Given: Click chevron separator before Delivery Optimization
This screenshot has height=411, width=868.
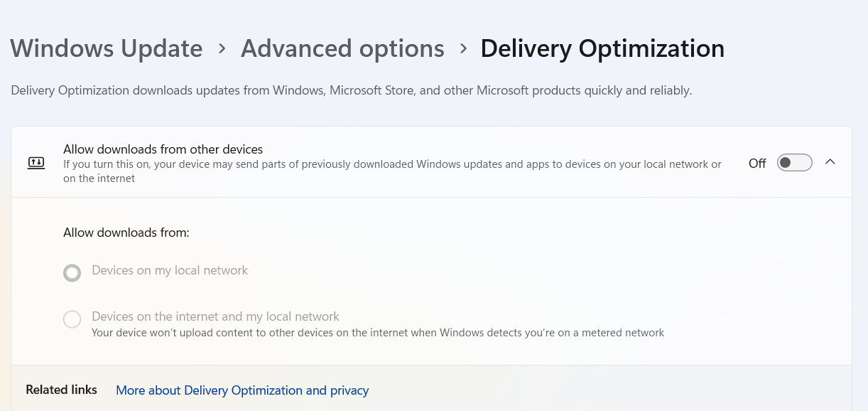Looking at the screenshot, I should pyautogui.click(x=463, y=48).
